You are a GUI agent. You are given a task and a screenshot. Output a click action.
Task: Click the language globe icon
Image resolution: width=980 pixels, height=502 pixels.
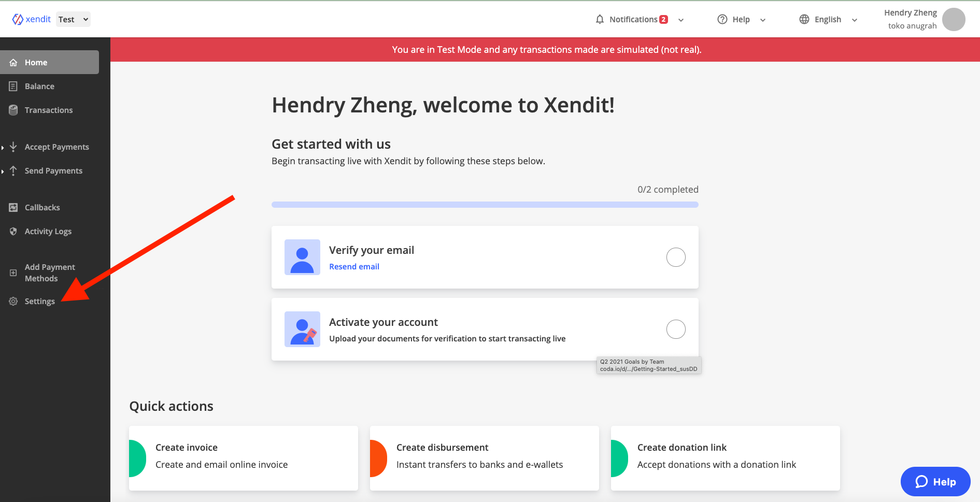[x=804, y=19]
